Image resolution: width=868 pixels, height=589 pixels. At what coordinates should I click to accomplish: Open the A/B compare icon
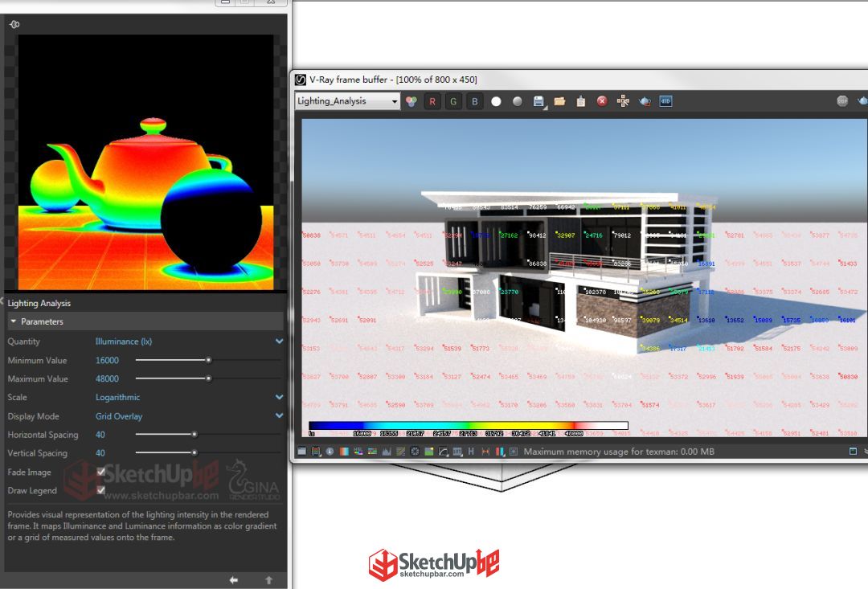[666, 101]
